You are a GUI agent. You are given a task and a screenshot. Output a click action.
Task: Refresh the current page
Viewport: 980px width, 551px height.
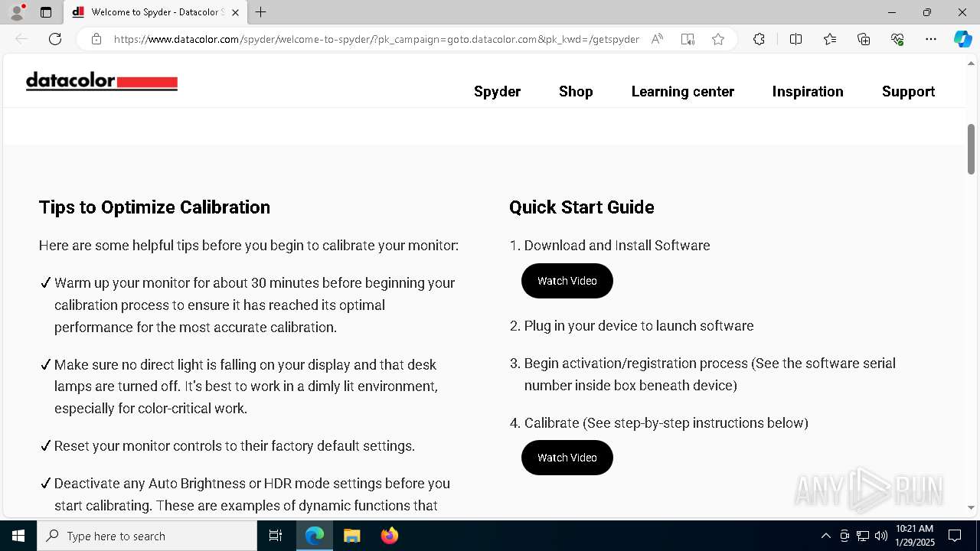click(x=55, y=39)
